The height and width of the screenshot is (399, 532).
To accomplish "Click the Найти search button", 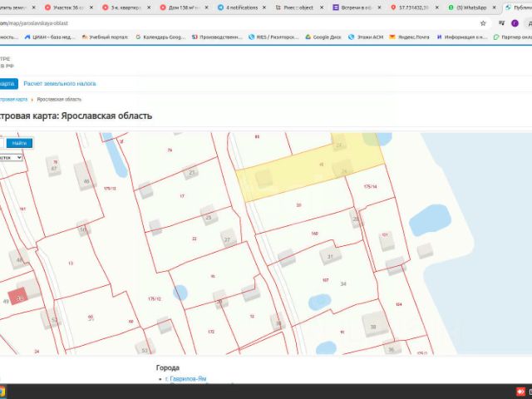I will pyautogui.click(x=19, y=143).
